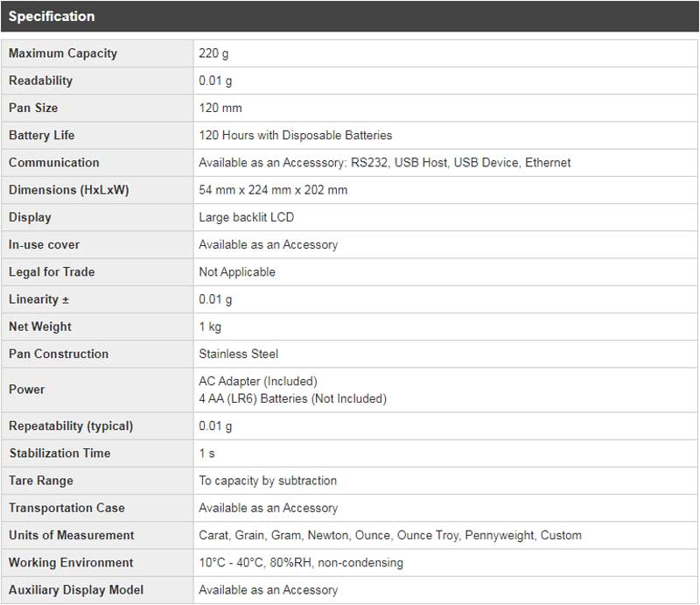The height and width of the screenshot is (605, 700).
Task: Click the Pan Size label
Action: (33, 108)
